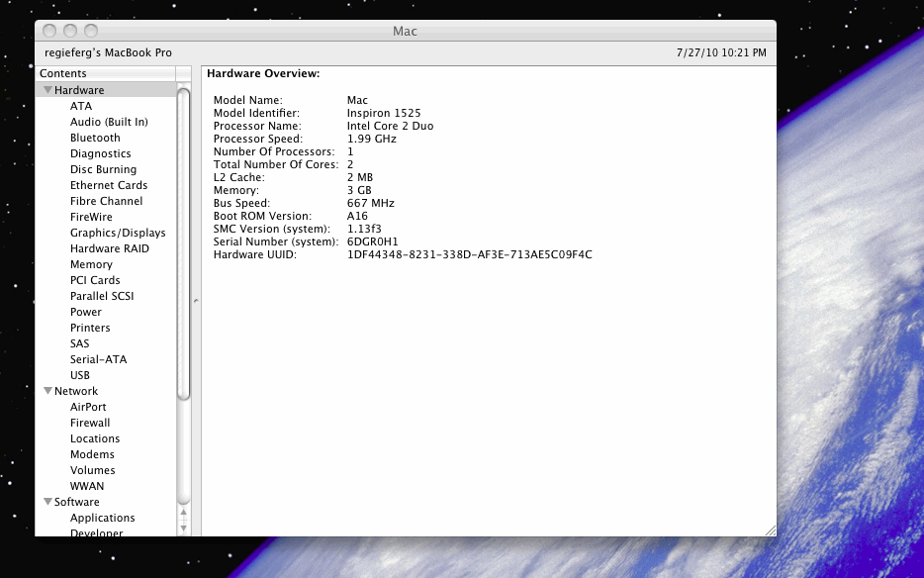Open Parallel SCSI details
The height and width of the screenshot is (578, 924).
click(102, 296)
